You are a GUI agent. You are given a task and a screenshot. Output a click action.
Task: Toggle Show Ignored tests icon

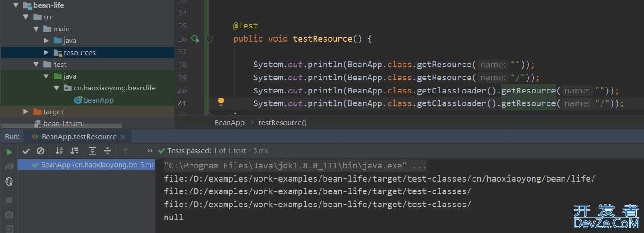click(x=41, y=151)
